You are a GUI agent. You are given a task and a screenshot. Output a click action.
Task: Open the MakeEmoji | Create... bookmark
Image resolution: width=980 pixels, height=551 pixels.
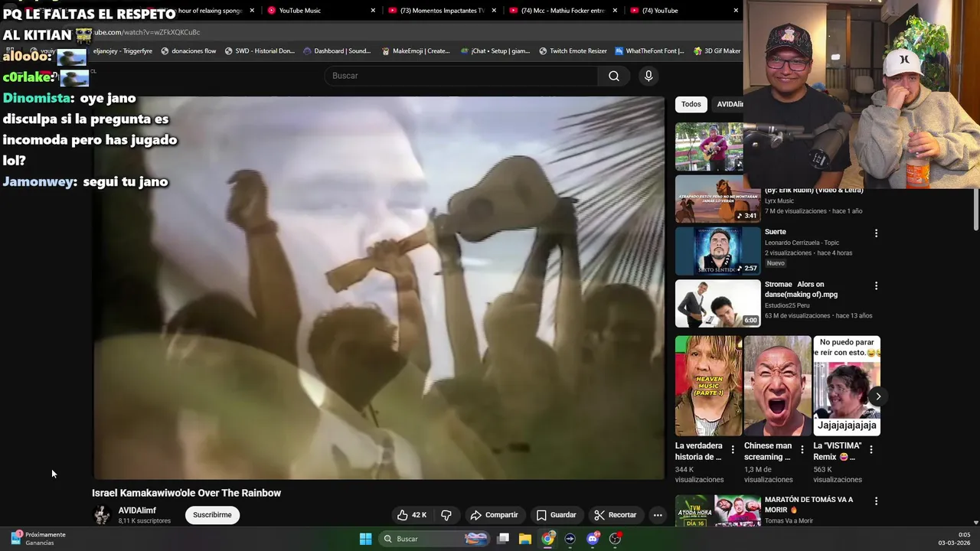416,51
